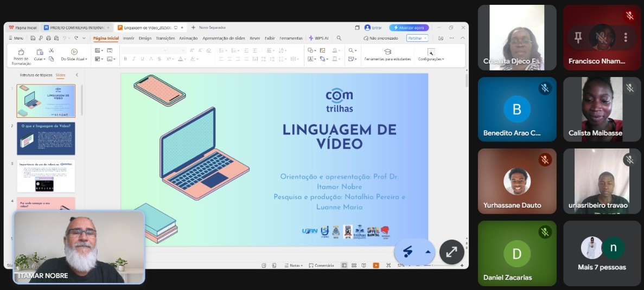Click the scissors cut icon
Viewport: 644px width, 290px height.
point(51,51)
